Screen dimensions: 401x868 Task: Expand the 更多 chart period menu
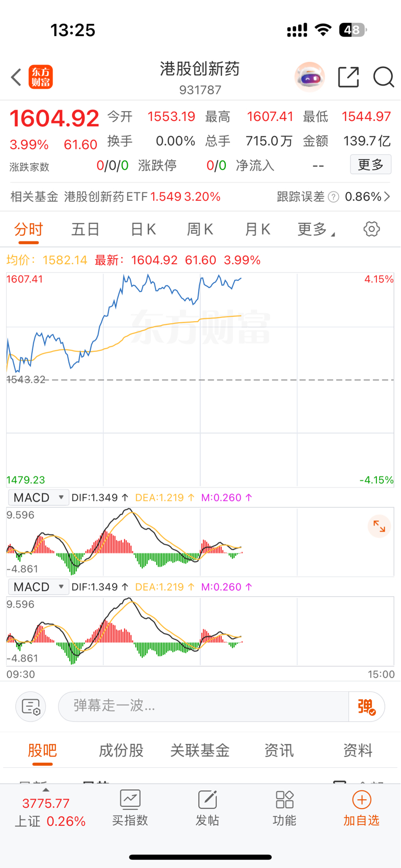pos(315,229)
